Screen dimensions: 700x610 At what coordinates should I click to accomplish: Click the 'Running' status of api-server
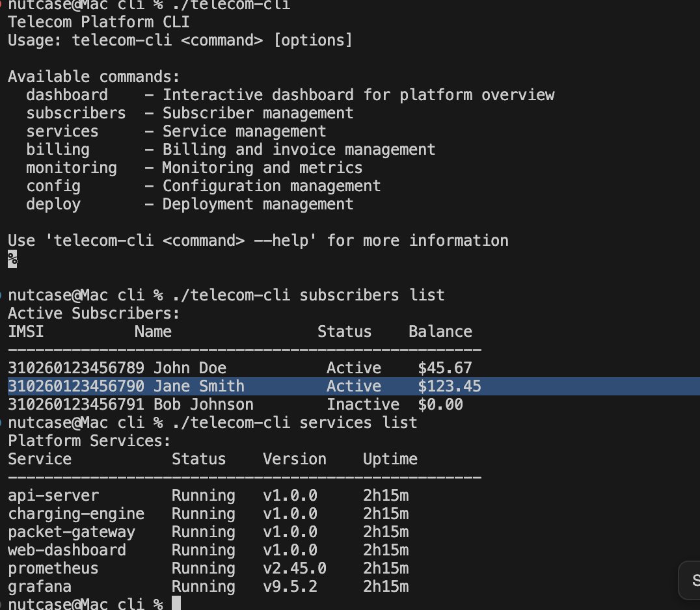point(204,496)
